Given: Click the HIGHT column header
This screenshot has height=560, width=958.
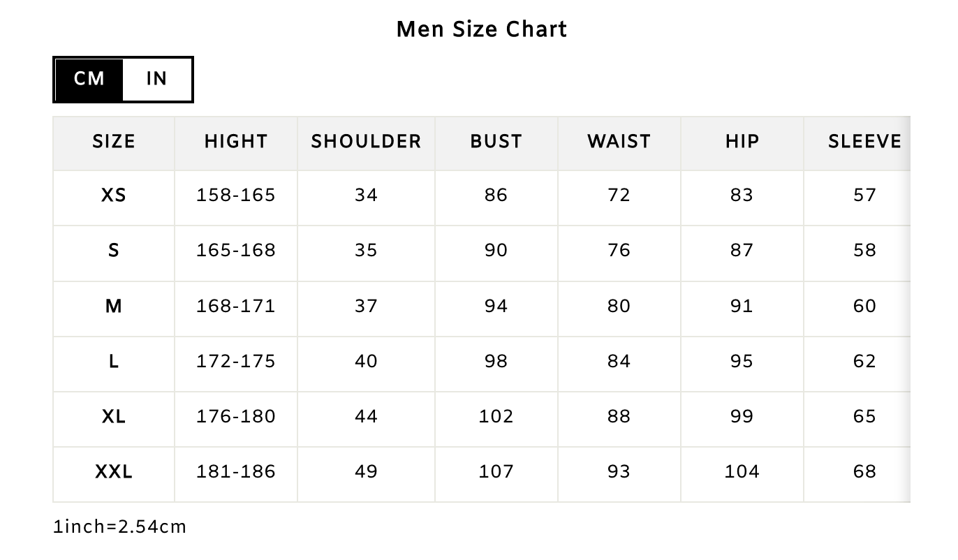Looking at the screenshot, I should (236, 142).
